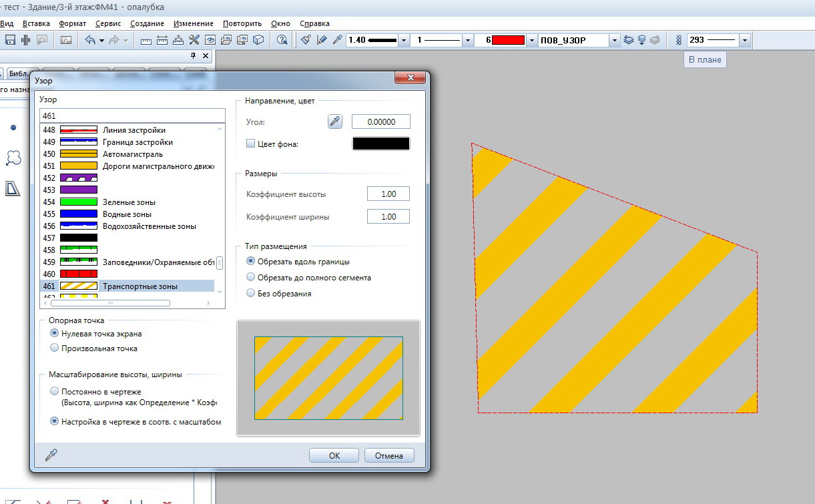The width and height of the screenshot is (815, 504).
Task: Select Произвольная точка radio option
Action: coord(55,348)
